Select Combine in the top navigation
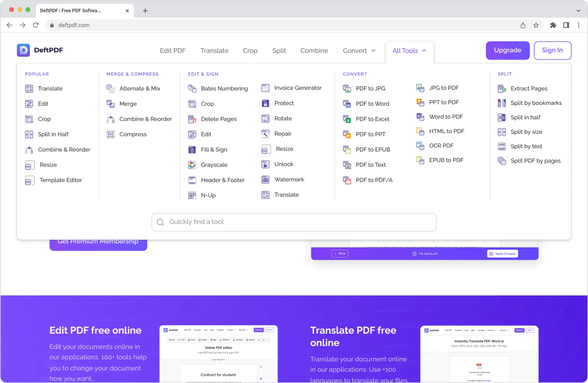This screenshot has width=588, height=383. tap(314, 51)
